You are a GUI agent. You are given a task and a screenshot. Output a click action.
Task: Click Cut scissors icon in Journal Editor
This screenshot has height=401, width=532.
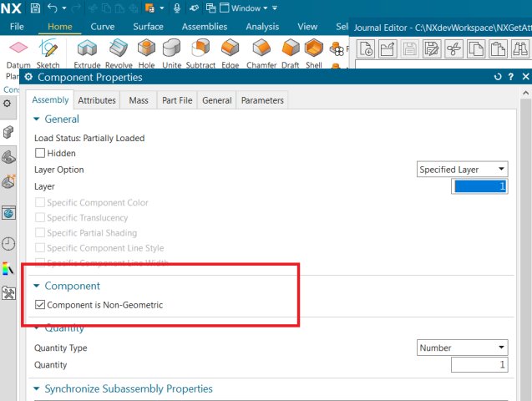tap(453, 48)
